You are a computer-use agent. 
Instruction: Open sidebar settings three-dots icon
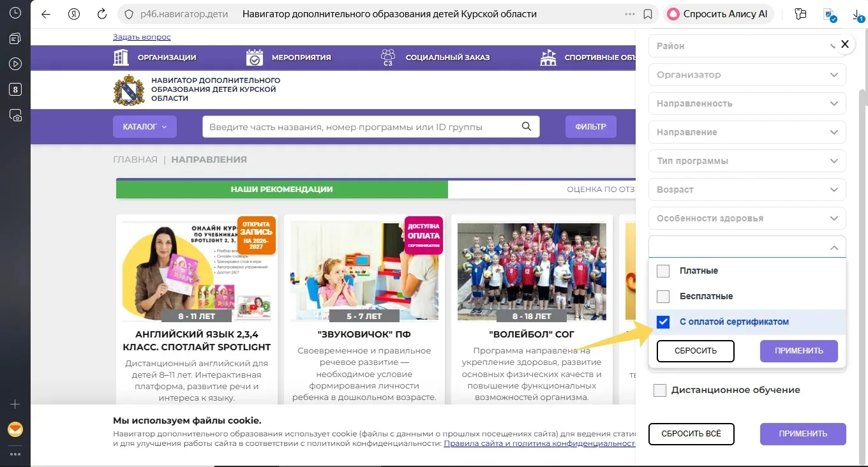(15, 454)
